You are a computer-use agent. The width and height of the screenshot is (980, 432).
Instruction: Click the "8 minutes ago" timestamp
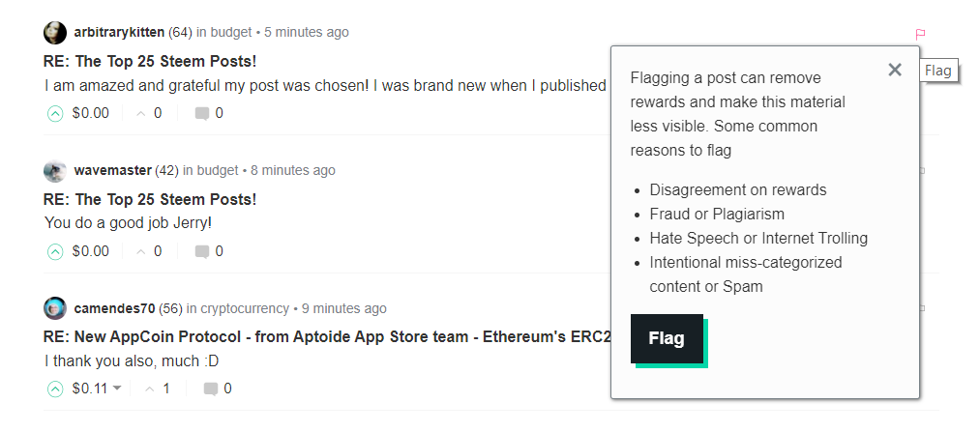pyautogui.click(x=292, y=170)
